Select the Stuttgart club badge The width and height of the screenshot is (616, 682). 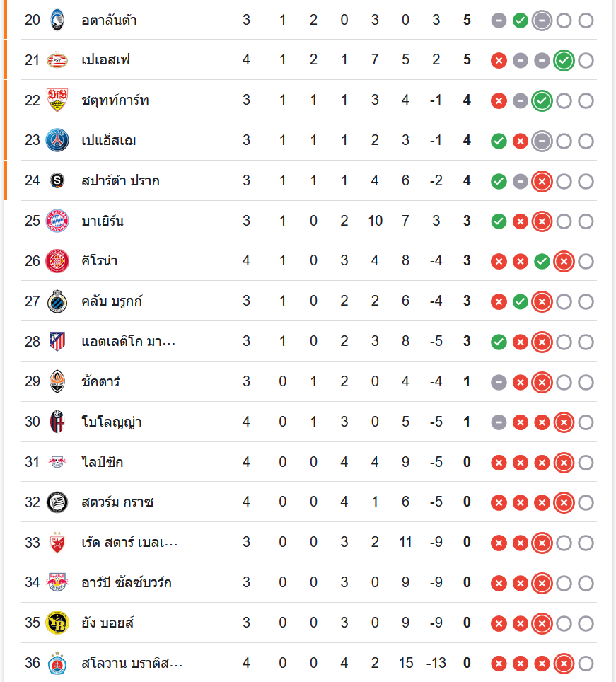tap(57, 100)
